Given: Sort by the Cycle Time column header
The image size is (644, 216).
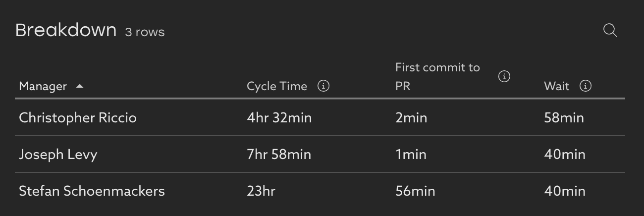Looking at the screenshot, I should point(277,86).
